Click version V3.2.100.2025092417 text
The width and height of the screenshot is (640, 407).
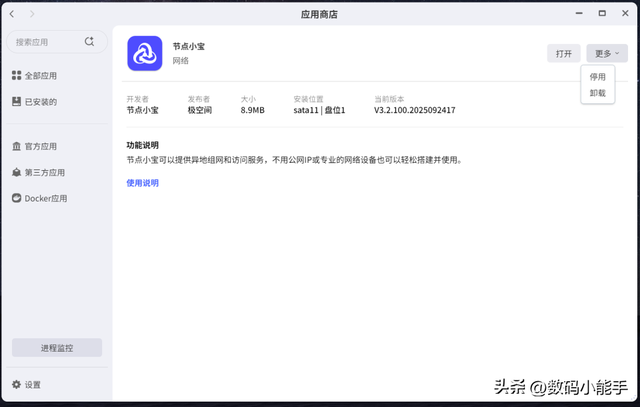tap(415, 110)
